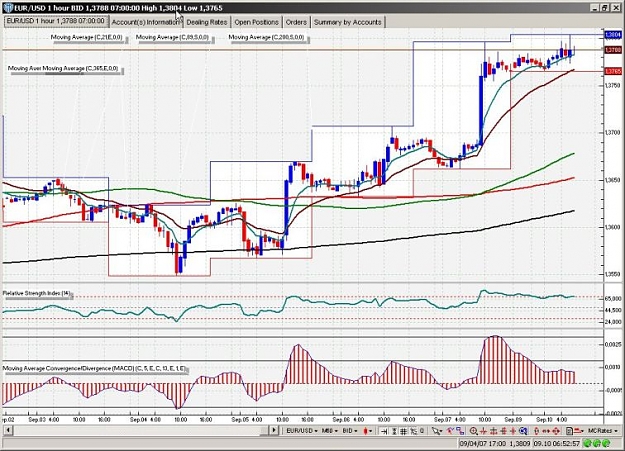Click the 09.10 06:52:57 clock in status bar
Viewport: 625px width, 451px height.
click(557, 443)
